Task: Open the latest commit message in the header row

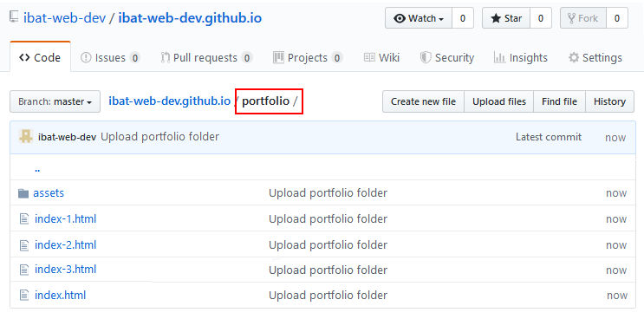Action: tap(159, 137)
